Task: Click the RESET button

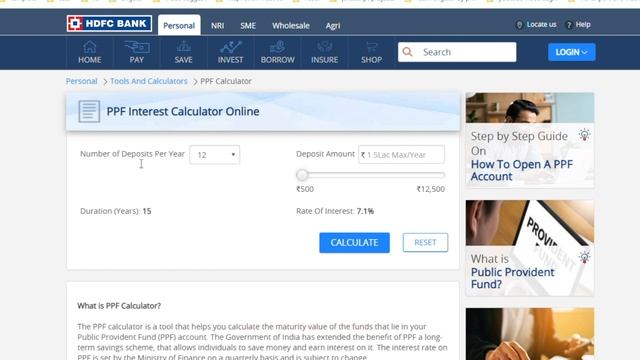Action: tap(425, 242)
